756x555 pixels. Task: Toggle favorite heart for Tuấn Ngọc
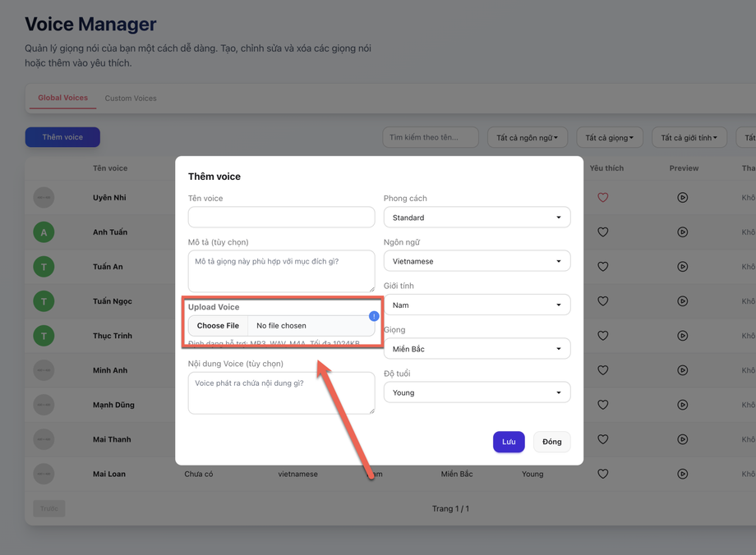603,301
